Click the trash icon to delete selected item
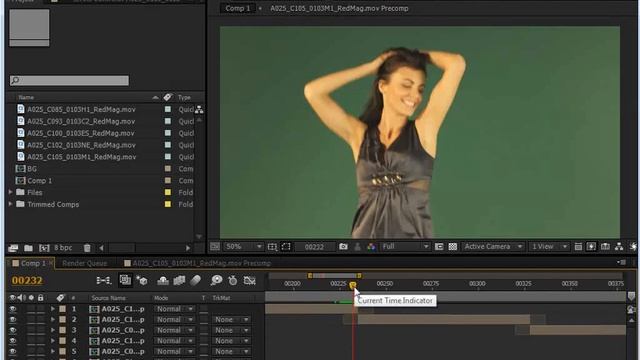Viewport: 640px width, 360px height. click(87, 248)
